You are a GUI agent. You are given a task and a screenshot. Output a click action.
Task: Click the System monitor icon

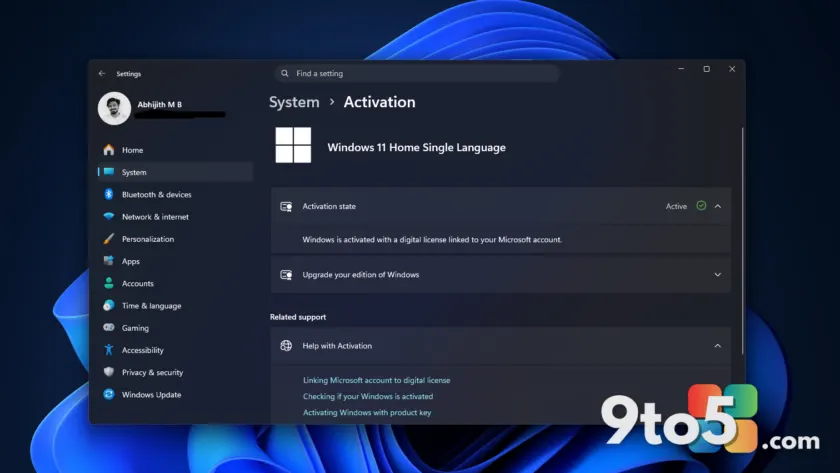pyautogui.click(x=109, y=171)
